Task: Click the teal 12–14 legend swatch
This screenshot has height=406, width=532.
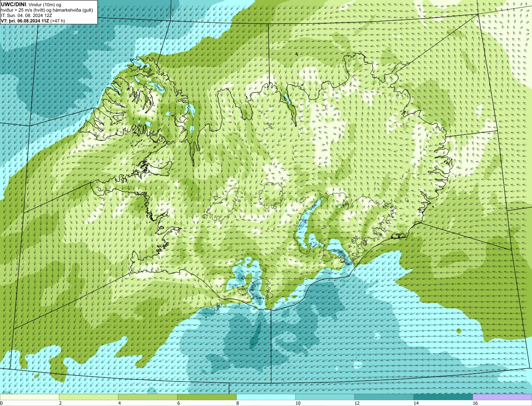Action: pyautogui.click(x=384, y=397)
